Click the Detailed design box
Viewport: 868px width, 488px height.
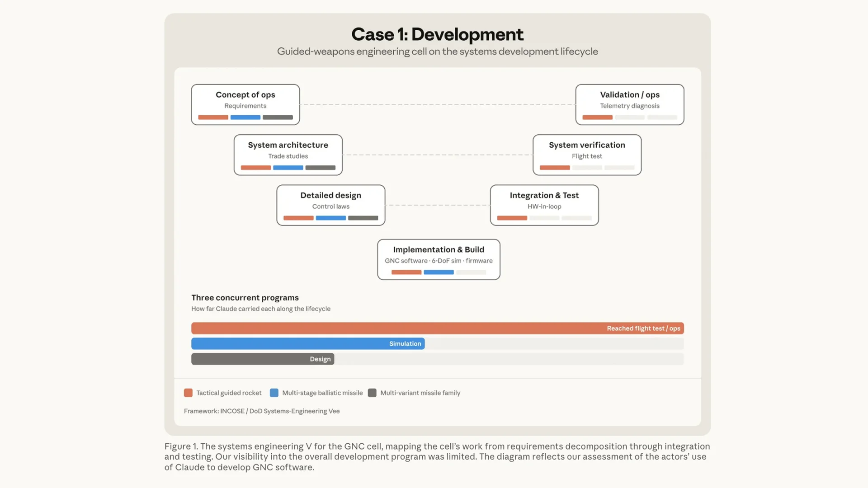coord(330,205)
